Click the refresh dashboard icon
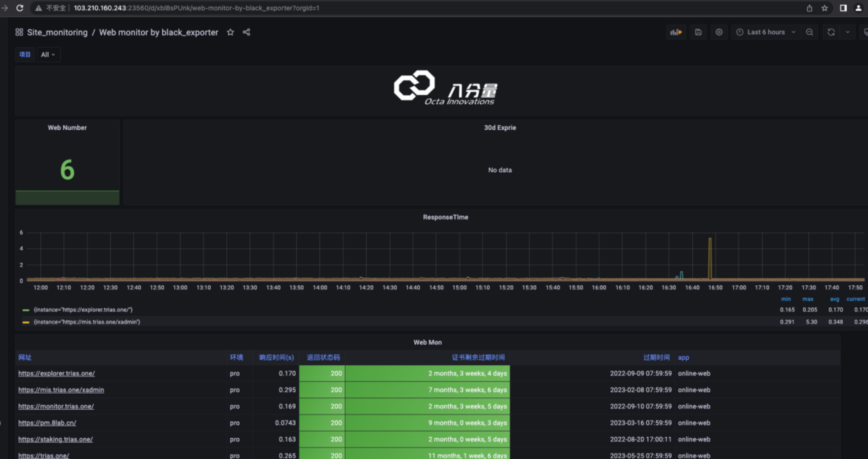 coord(831,32)
